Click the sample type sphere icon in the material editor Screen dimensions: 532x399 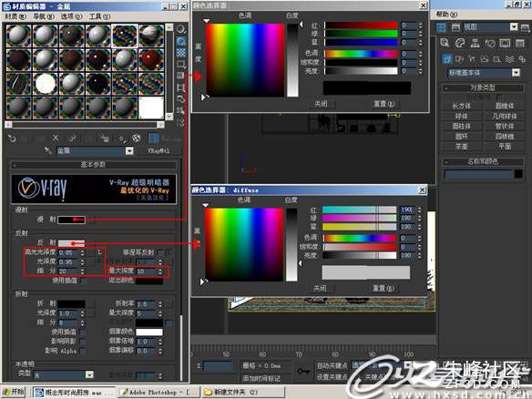[181, 29]
